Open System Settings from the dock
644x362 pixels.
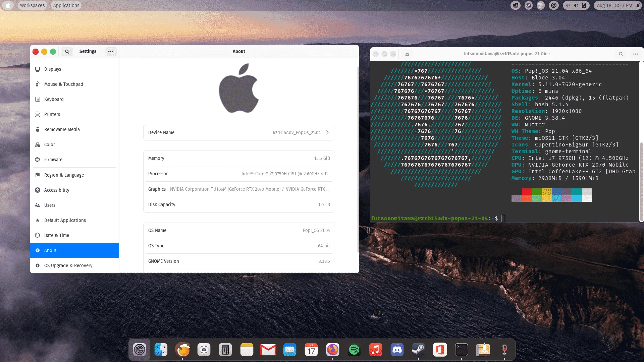(140, 350)
